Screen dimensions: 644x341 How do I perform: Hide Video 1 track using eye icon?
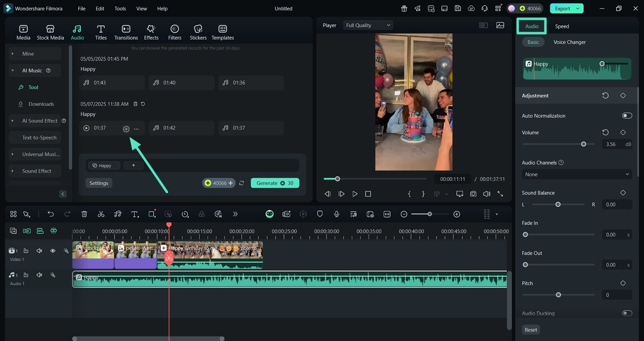pyautogui.click(x=53, y=251)
